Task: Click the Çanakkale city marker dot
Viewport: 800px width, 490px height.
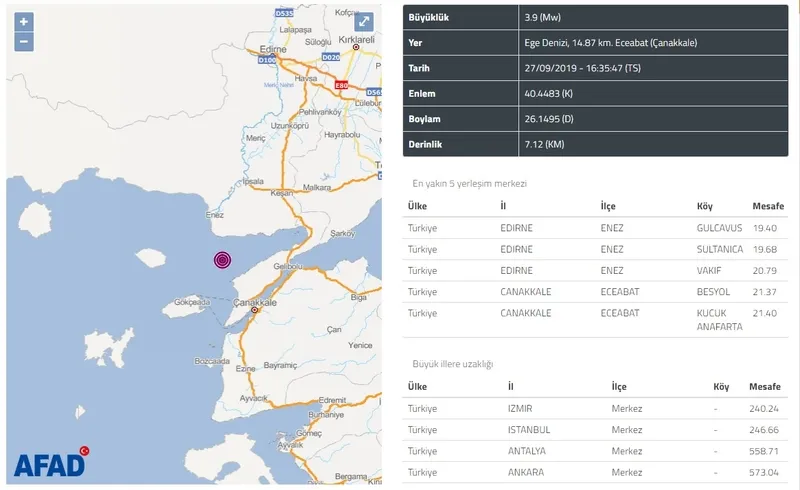Action: click(x=255, y=310)
